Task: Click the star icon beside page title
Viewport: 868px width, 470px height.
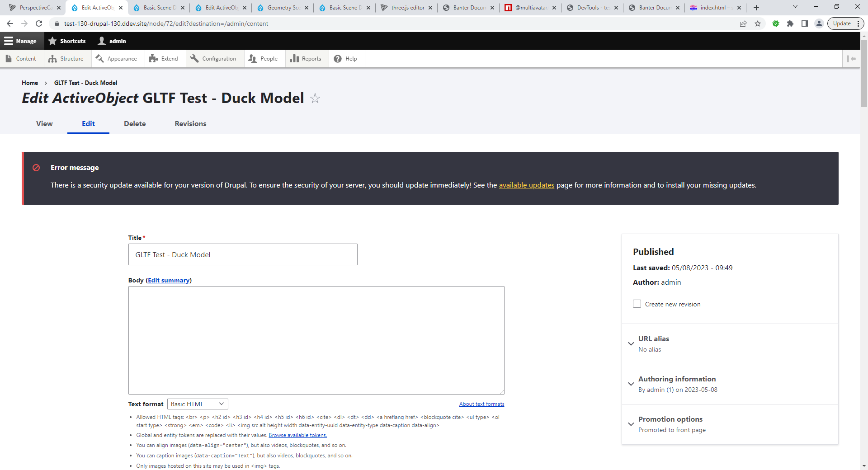Action: pyautogui.click(x=315, y=99)
